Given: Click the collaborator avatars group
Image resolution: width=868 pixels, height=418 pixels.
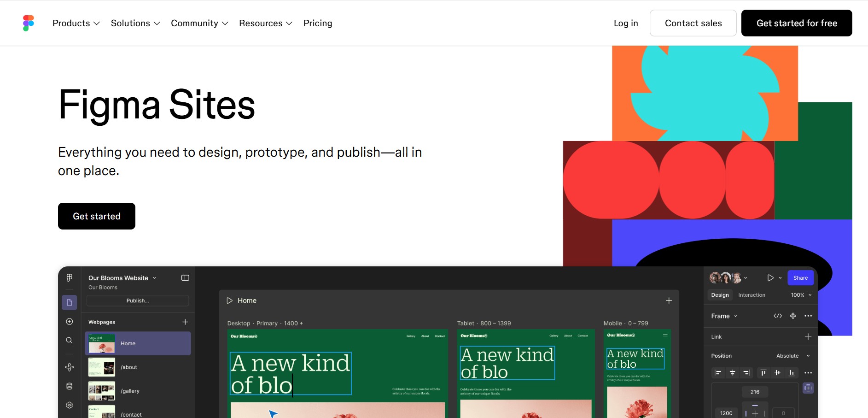Looking at the screenshot, I should point(725,278).
